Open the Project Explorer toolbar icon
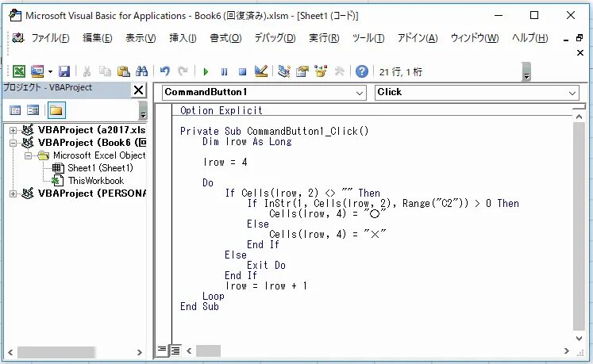The height and width of the screenshot is (364, 593). click(x=283, y=71)
